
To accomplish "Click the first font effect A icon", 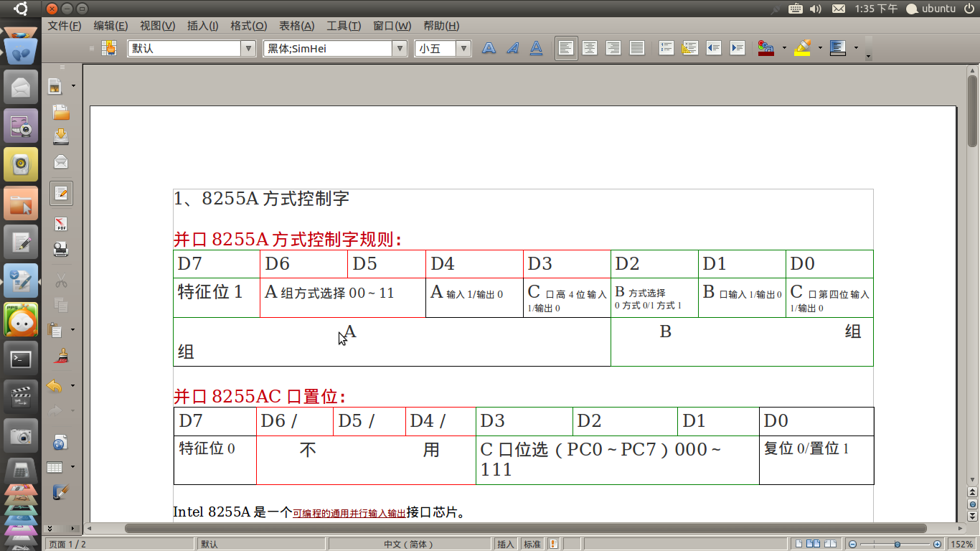I will point(489,49).
